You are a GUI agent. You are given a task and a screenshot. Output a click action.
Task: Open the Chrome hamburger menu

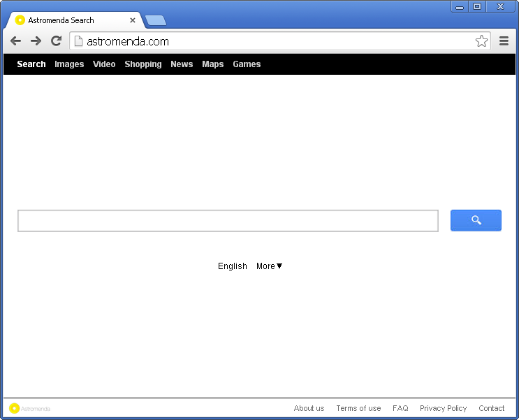pyautogui.click(x=504, y=41)
